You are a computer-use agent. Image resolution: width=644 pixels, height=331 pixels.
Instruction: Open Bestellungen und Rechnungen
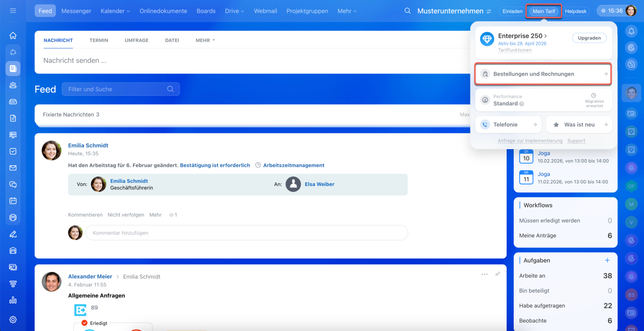543,74
